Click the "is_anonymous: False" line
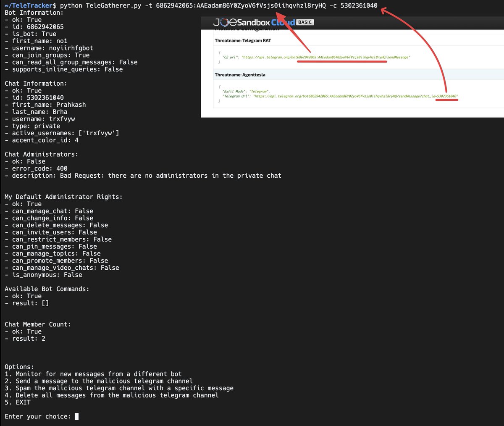504x426 pixels. (44, 275)
